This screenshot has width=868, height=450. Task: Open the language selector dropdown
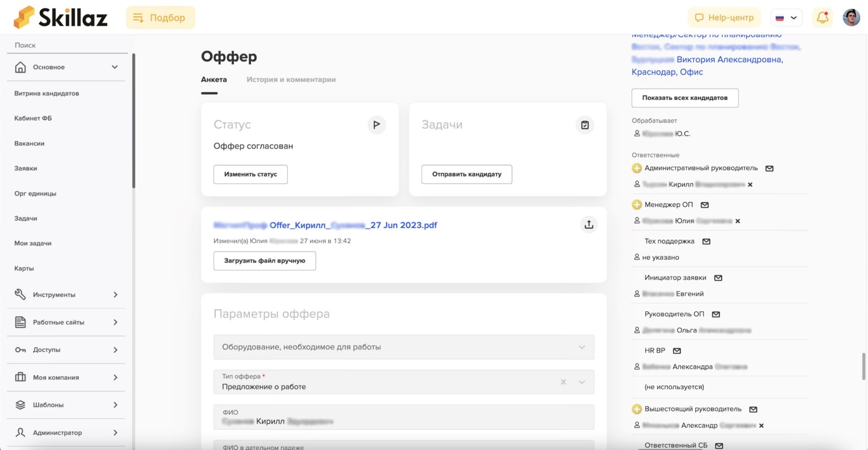tap(786, 17)
